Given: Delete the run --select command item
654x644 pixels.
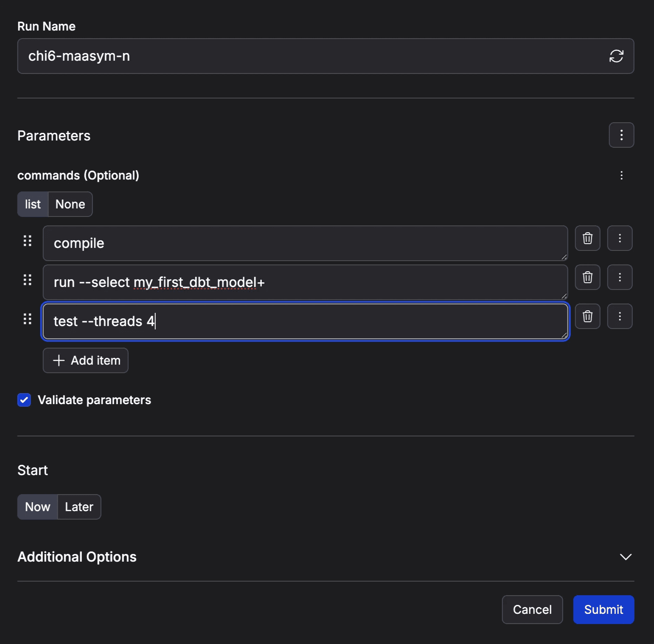Looking at the screenshot, I should coord(587,278).
